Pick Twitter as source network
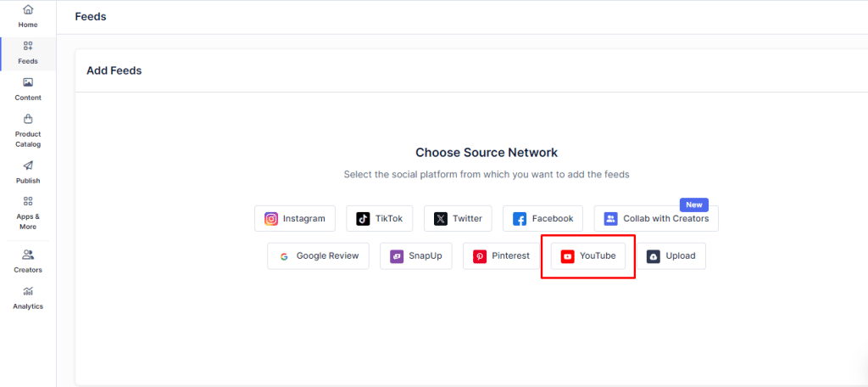Image resolution: width=868 pixels, height=387 pixels. point(458,218)
